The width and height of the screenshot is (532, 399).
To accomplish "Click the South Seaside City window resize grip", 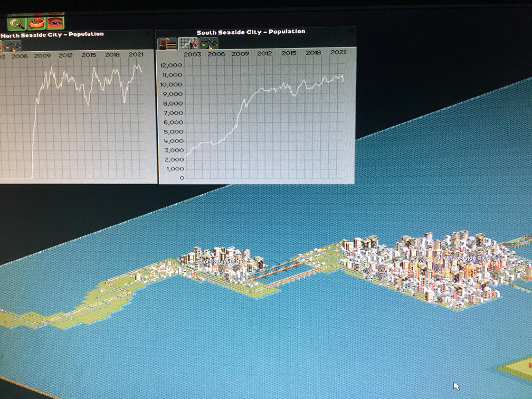I will (x=350, y=181).
